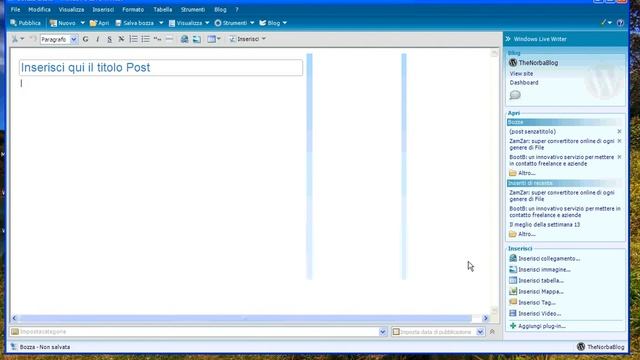Screen dimensions: 640x360
Task: Toggle italic formatting
Action: [x=98, y=39]
